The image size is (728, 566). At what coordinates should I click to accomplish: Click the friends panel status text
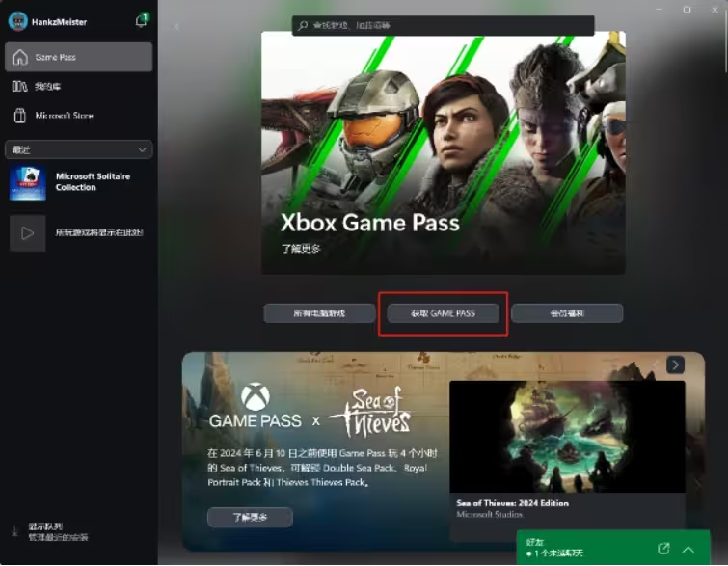(554, 553)
